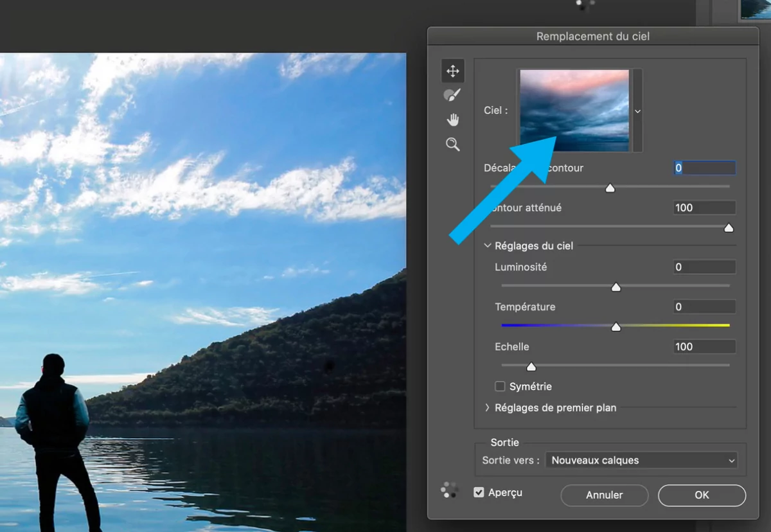Click the Luminosité value field
771x532 pixels.
coord(704,267)
